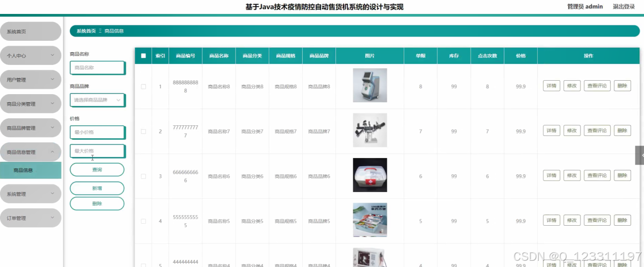Expand the 用户管理 sidebar menu
The image size is (644, 267).
coord(31,80)
